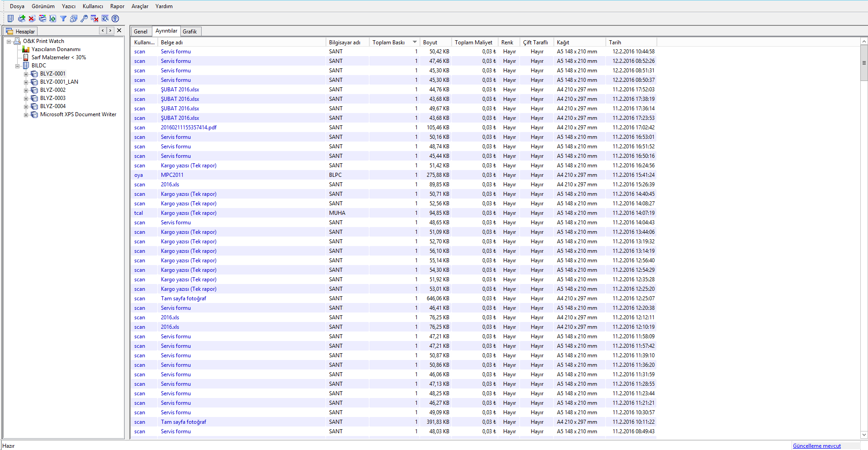Switch to the Genel tab
Screen dimensions: 868x450
point(141,32)
